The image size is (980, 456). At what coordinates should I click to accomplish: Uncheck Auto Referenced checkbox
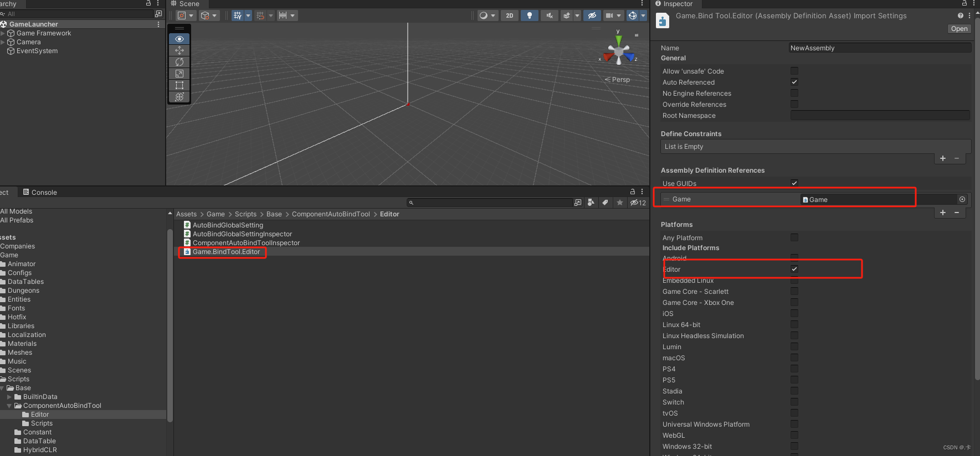coord(794,82)
